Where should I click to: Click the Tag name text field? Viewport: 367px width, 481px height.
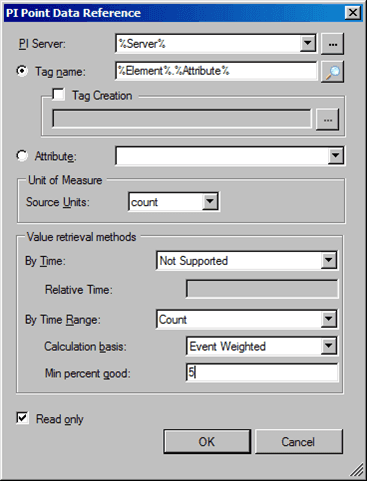pyautogui.click(x=216, y=71)
